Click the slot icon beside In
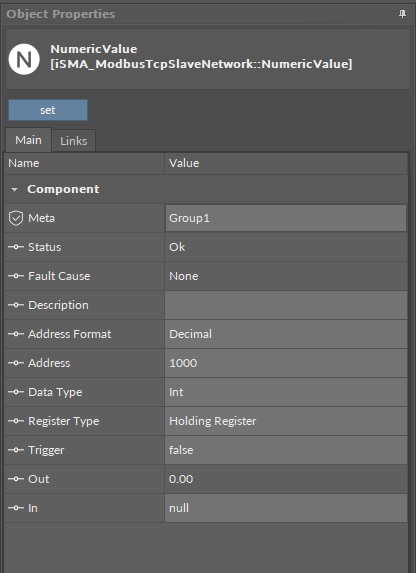The height and width of the screenshot is (573, 416). (x=16, y=508)
